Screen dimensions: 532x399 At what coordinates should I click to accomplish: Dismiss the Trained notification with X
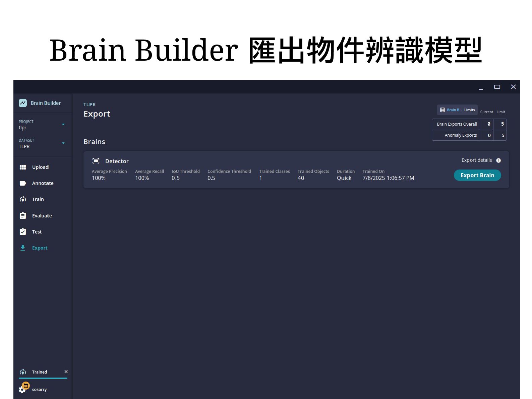pos(66,372)
